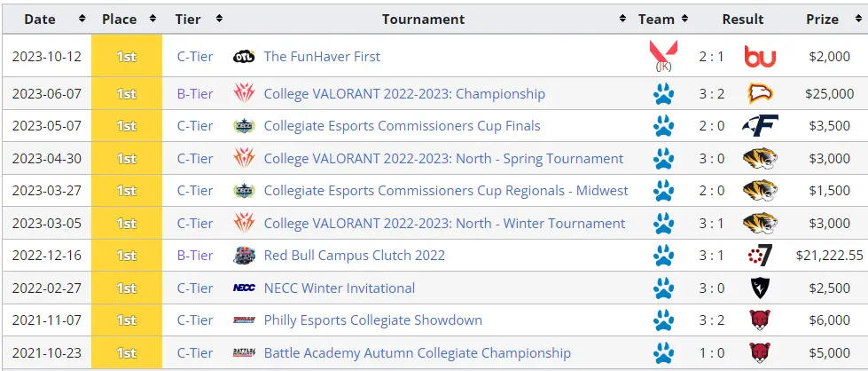Sort by Tier column header arrows
The image size is (868, 371).
click(219, 19)
